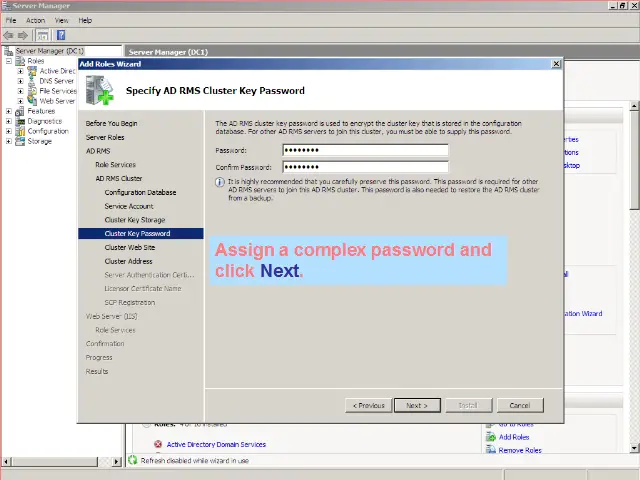Close the Add Roles Wizard dialog

[x=556, y=64]
